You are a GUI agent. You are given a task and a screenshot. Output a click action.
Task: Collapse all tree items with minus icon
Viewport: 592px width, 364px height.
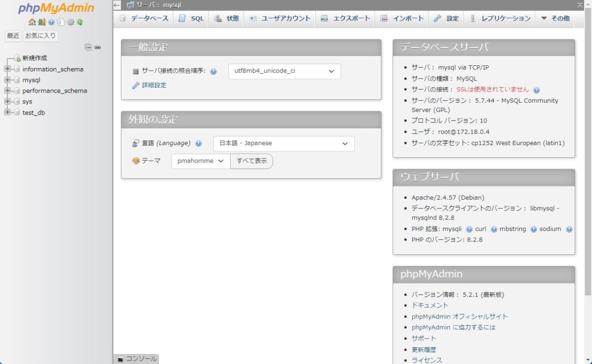point(88,47)
